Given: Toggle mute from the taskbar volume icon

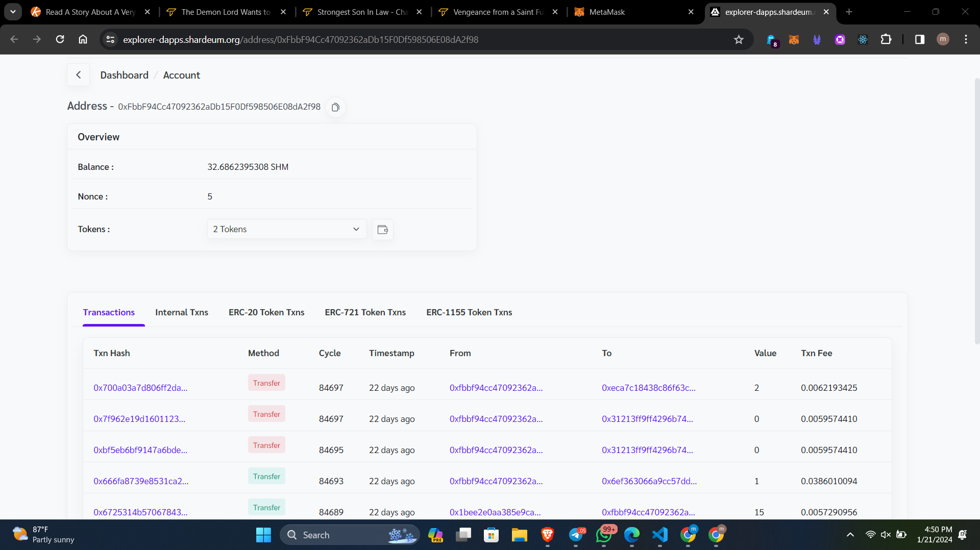Looking at the screenshot, I should [x=886, y=535].
